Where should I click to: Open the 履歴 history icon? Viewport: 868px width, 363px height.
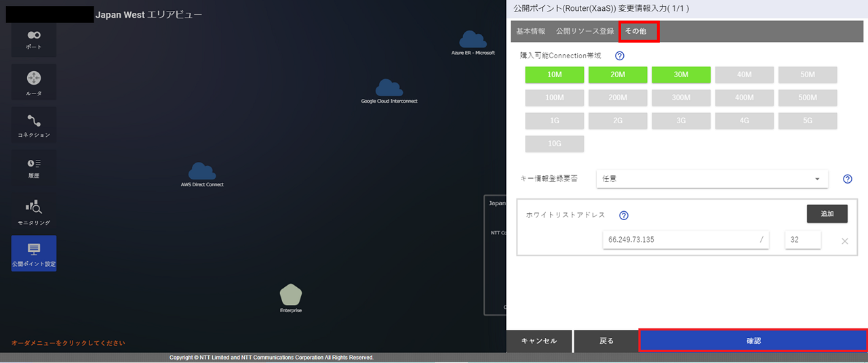pos(34,167)
